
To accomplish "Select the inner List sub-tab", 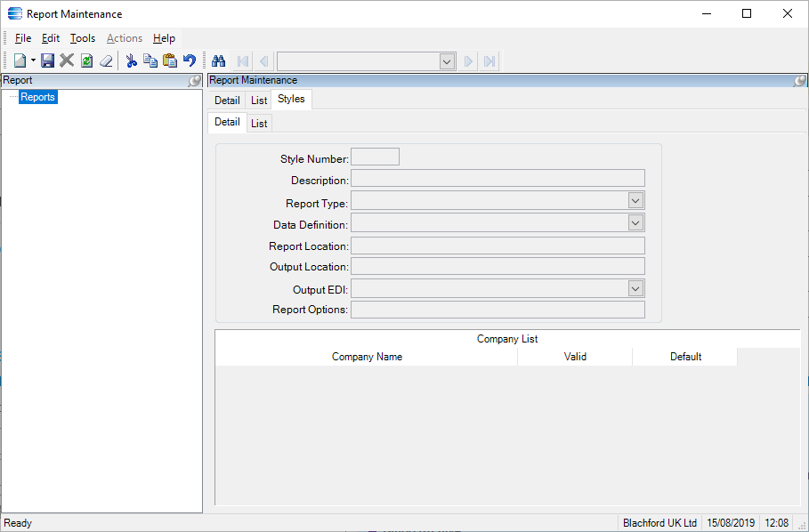I will tap(259, 124).
